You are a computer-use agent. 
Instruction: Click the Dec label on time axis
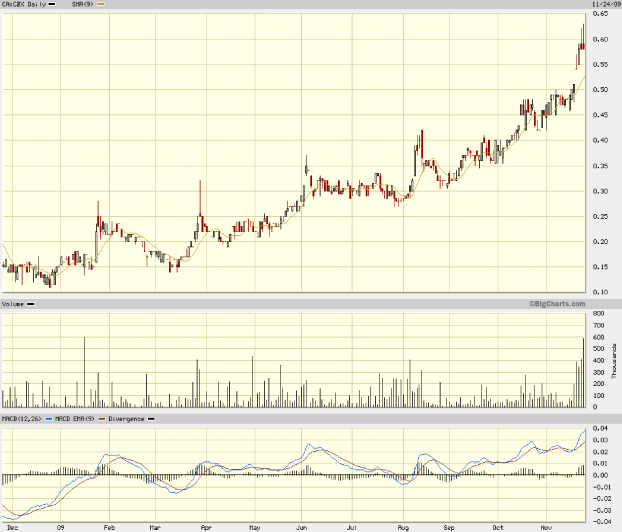[11, 526]
